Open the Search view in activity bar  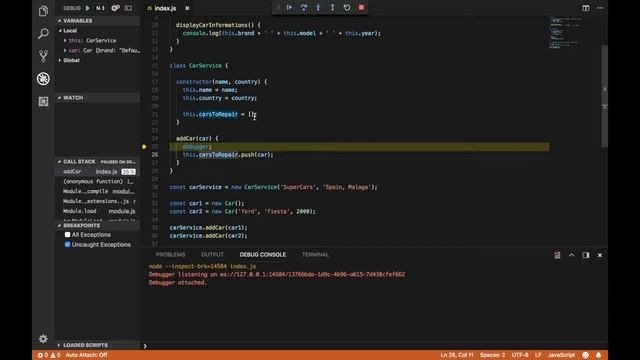point(43,33)
